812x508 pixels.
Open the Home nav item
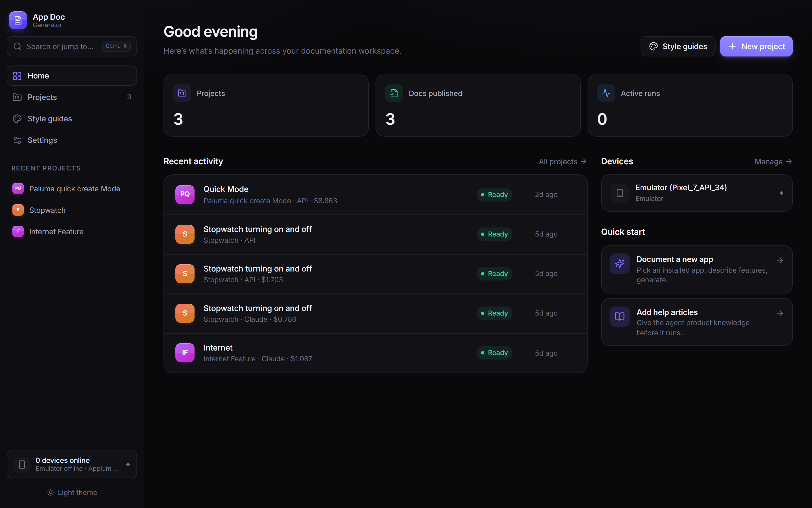72,76
